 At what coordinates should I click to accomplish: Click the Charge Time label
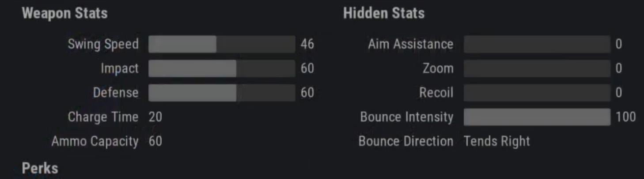pyautogui.click(x=103, y=117)
